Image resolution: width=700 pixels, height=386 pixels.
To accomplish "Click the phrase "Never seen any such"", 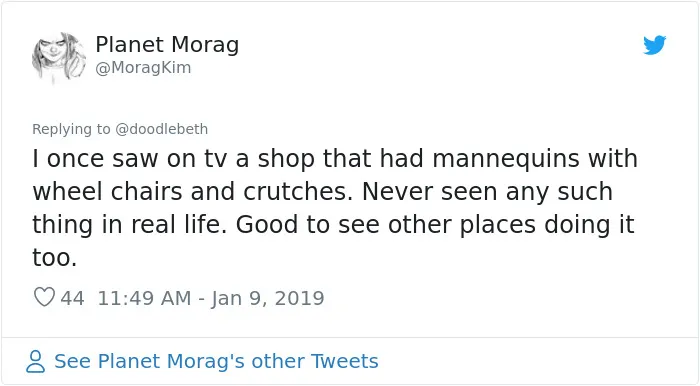I will (488, 192).
